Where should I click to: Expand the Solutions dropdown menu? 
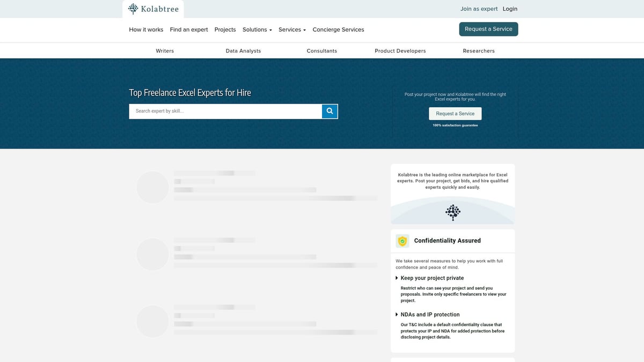click(x=257, y=29)
